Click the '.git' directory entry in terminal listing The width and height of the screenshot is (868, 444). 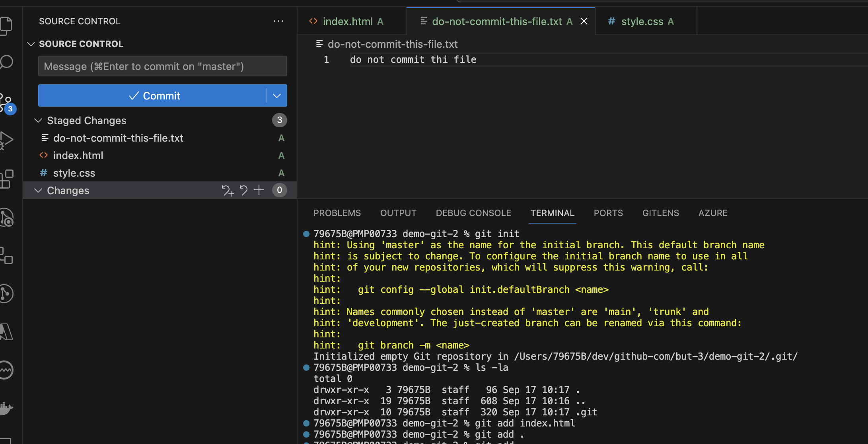586,412
